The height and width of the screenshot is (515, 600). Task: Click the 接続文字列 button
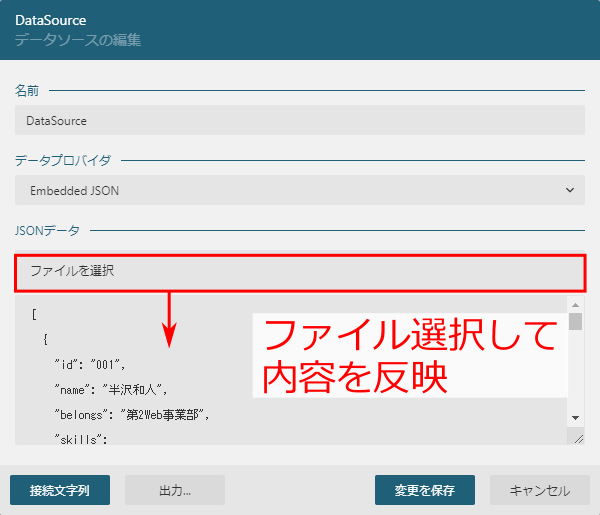coord(60,490)
